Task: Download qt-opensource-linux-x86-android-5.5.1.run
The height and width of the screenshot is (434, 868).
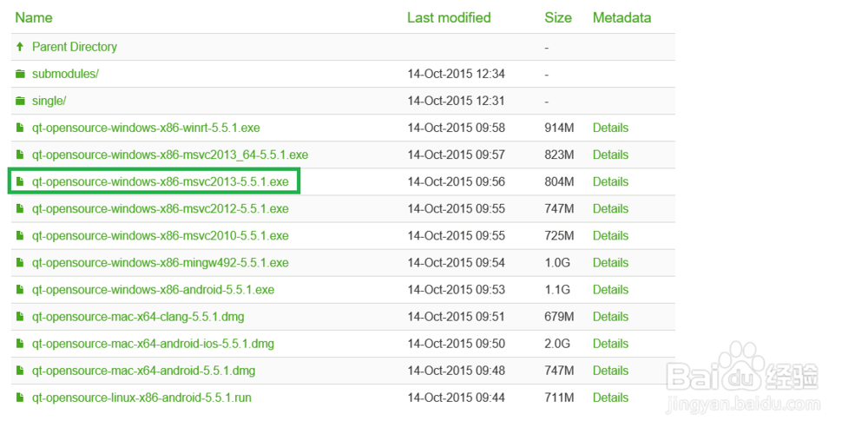Action: (142, 398)
